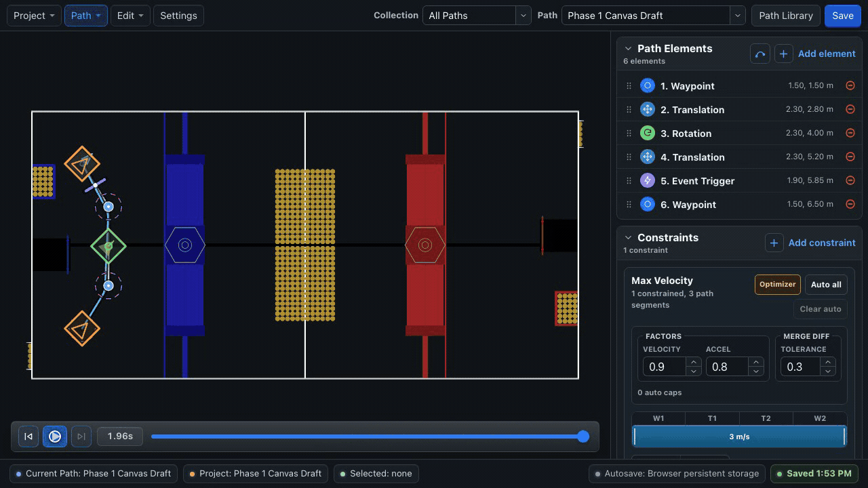
Task: Decrease the Velocity factor value
Action: pyautogui.click(x=693, y=371)
